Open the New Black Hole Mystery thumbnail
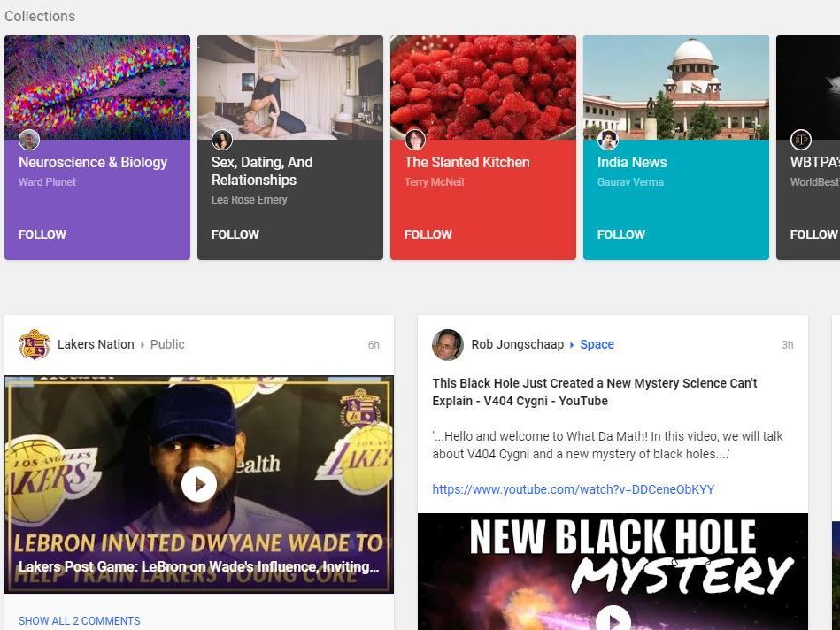This screenshot has width=840, height=630. point(613,572)
